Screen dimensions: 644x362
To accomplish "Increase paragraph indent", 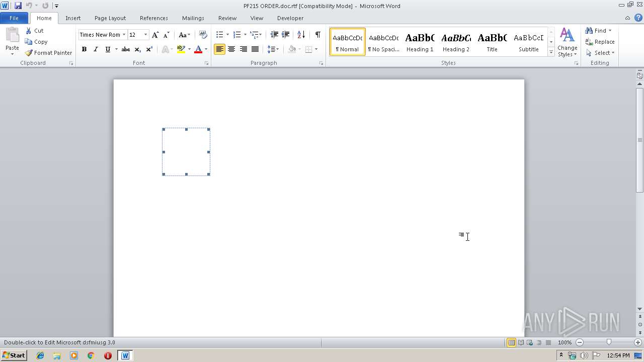I will coord(285,35).
